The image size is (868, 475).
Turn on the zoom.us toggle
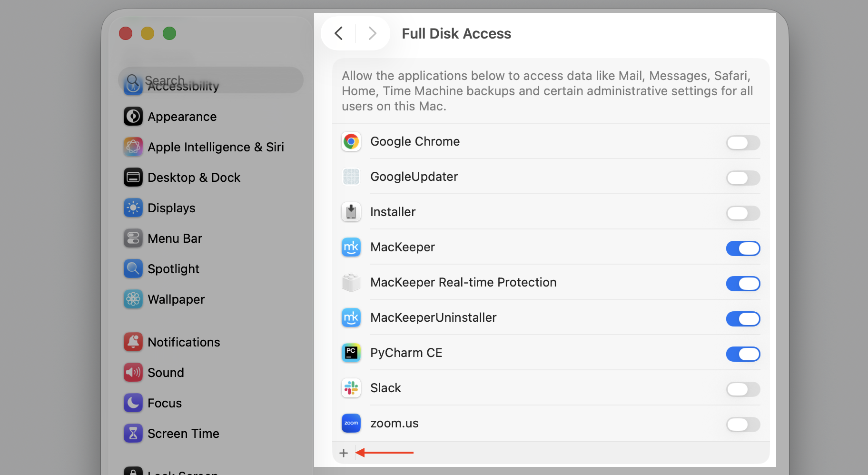pyautogui.click(x=743, y=424)
